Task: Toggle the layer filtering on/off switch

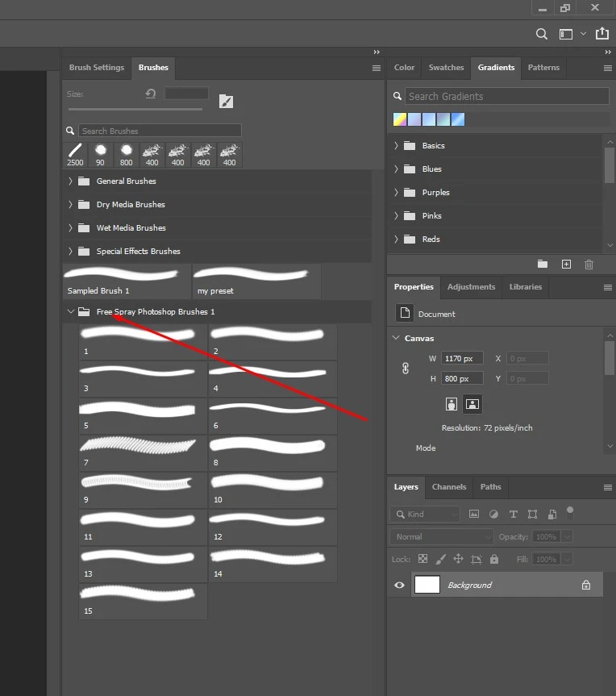Action: [570, 513]
